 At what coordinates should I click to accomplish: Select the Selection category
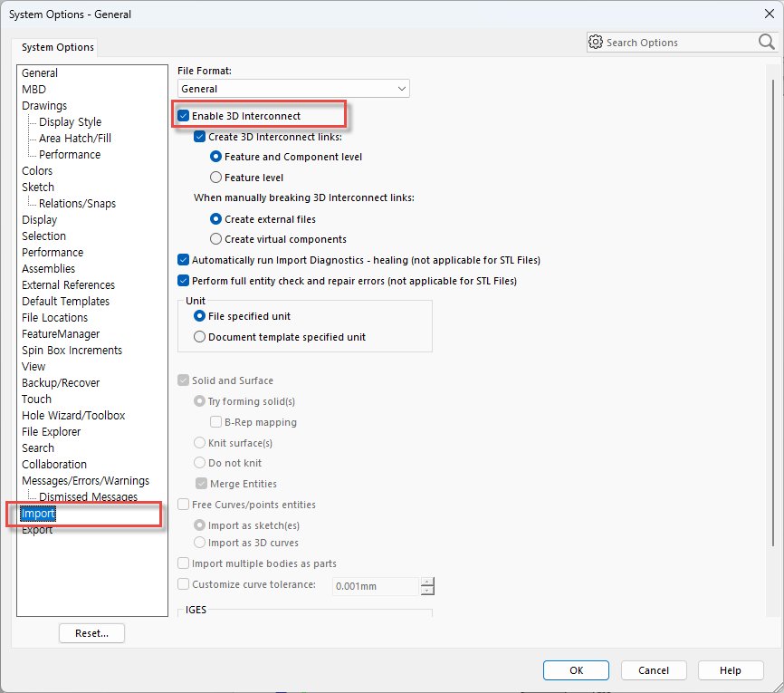click(x=43, y=236)
